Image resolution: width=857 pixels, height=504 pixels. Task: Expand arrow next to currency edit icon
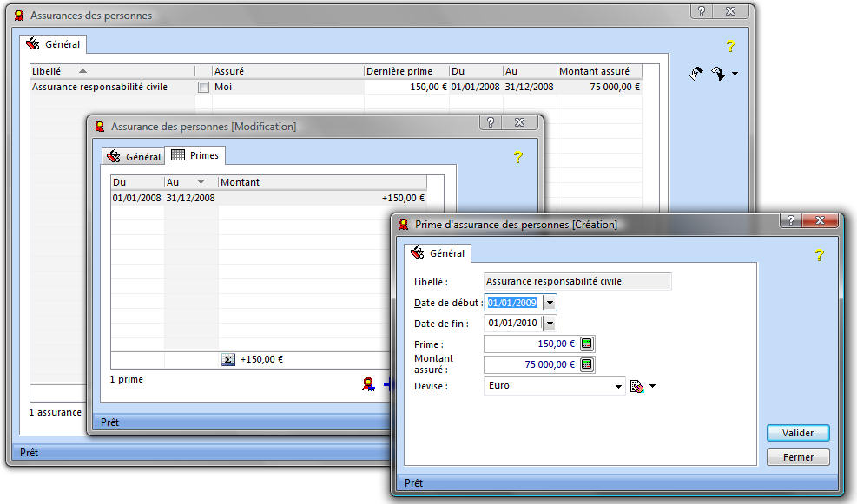coord(652,386)
